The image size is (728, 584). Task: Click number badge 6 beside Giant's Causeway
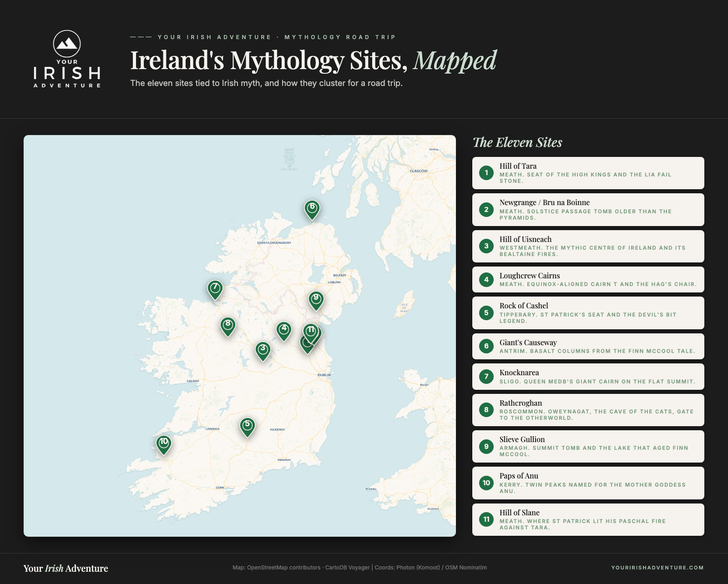click(x=486, y=346)
